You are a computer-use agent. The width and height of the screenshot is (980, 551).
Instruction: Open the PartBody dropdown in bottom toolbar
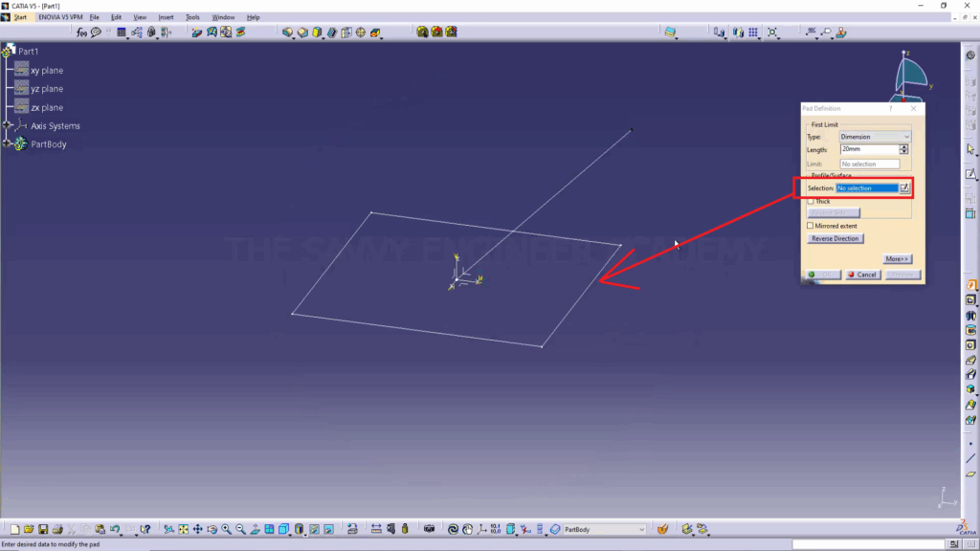coord(604,529)
